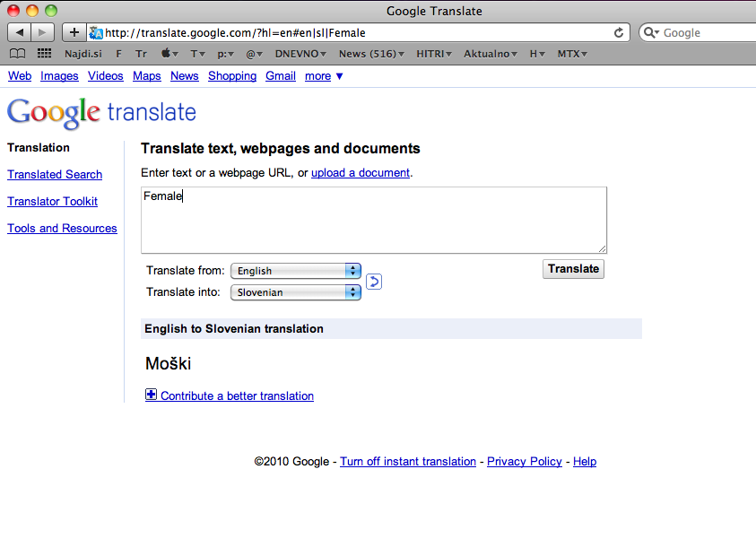Viewport: 756px width, 556px height.
Task: Reload the page with the refresh icon
Action: click(619, 32)
